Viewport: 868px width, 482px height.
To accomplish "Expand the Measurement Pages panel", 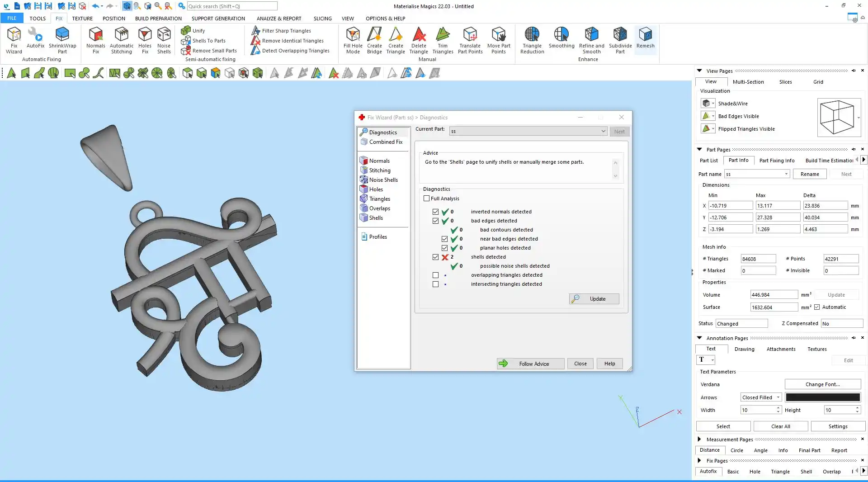I will coord(699,439).
